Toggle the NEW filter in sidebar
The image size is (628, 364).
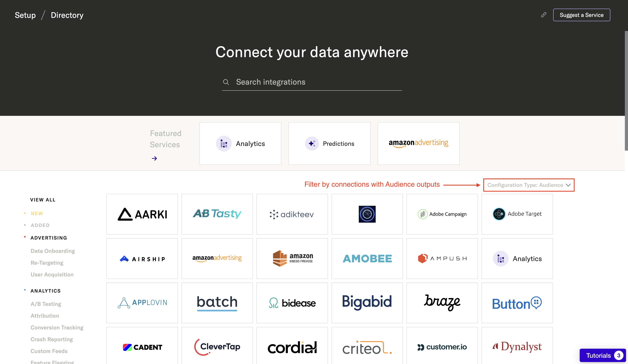click(37, 213)
